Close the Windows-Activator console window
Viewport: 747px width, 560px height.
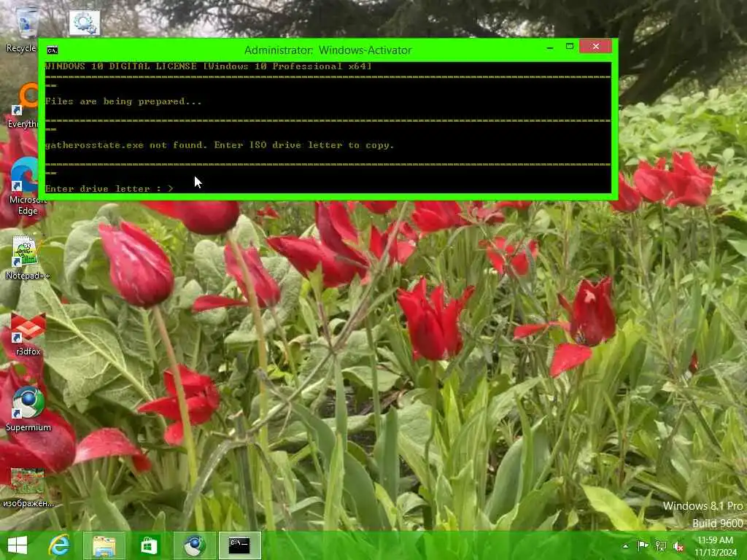[595, 46]
